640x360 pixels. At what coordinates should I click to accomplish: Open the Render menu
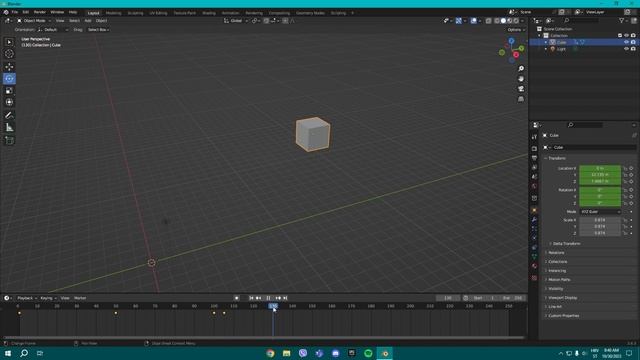(40, 12)
